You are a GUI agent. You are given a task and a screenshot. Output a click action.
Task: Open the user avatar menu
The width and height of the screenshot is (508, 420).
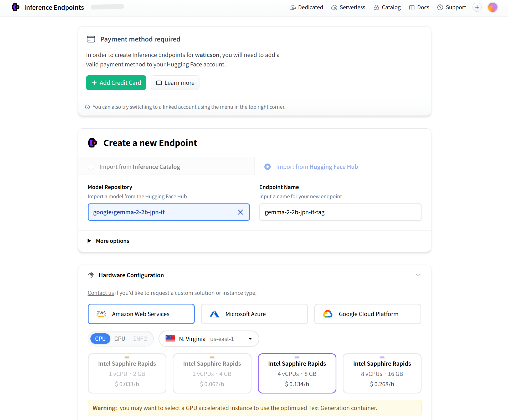(x=492, y=7)
